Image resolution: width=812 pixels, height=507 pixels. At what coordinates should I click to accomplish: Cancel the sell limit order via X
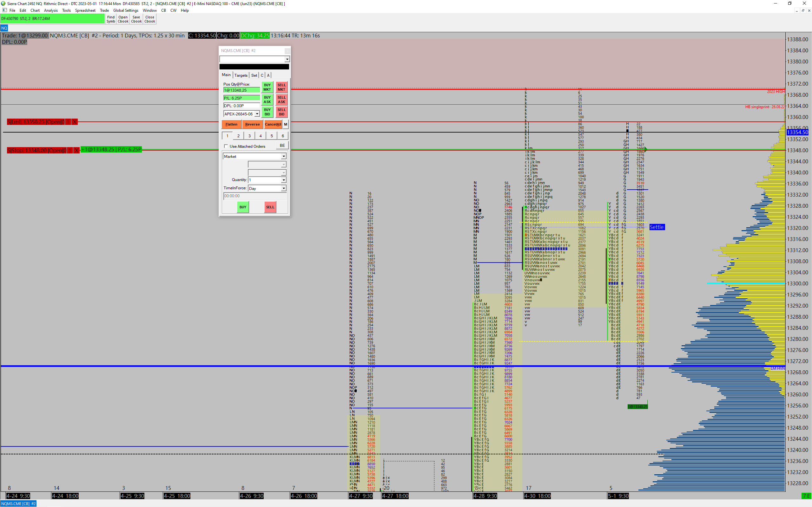(75, 122)
